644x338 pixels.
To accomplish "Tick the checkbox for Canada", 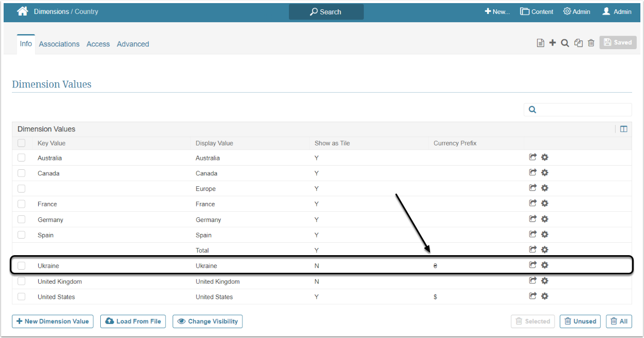I will [x=21, y=173].
